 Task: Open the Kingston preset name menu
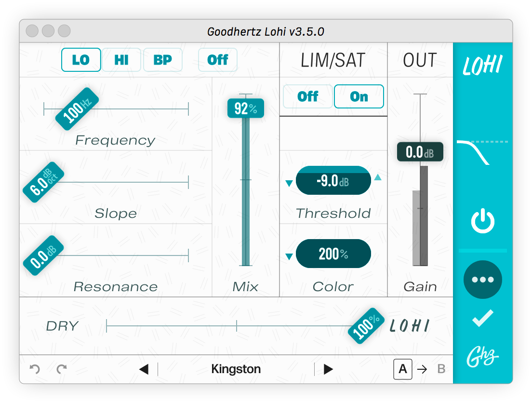[236, 369]
